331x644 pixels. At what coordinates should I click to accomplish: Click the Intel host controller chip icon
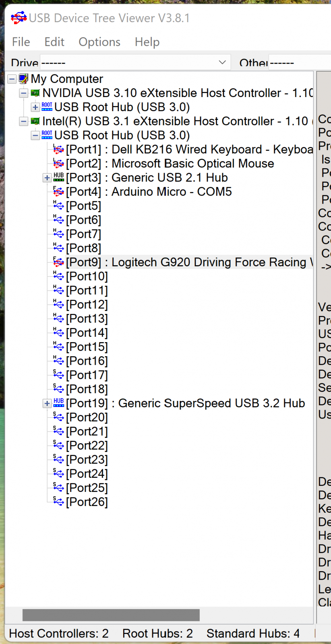[35, 121]
